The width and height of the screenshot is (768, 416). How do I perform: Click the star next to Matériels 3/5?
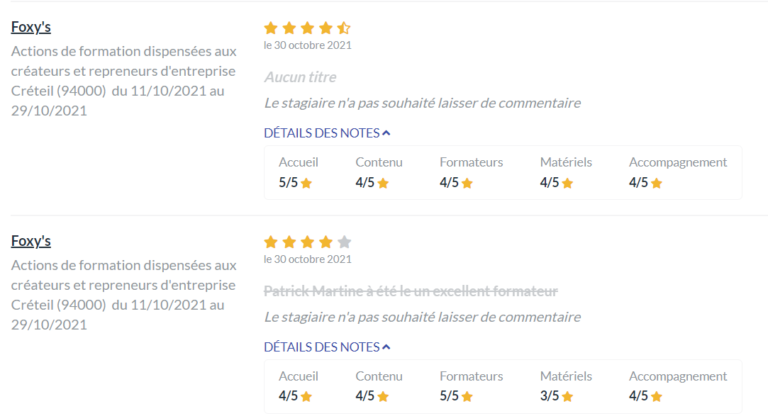coord(567,396)
